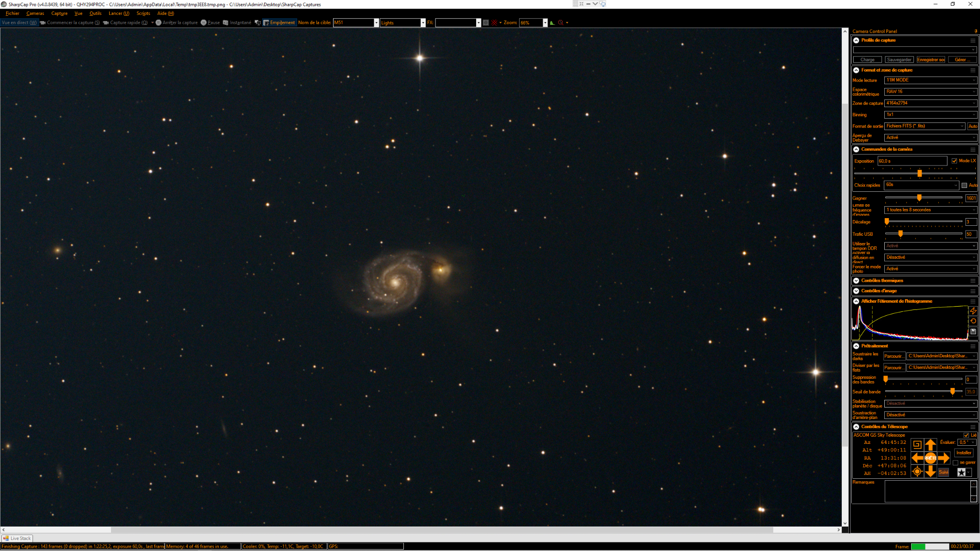This screenshot has width=980, height=551.
Task: Click the histogram auto-stretch lightning icon
Action: point(973,311)
